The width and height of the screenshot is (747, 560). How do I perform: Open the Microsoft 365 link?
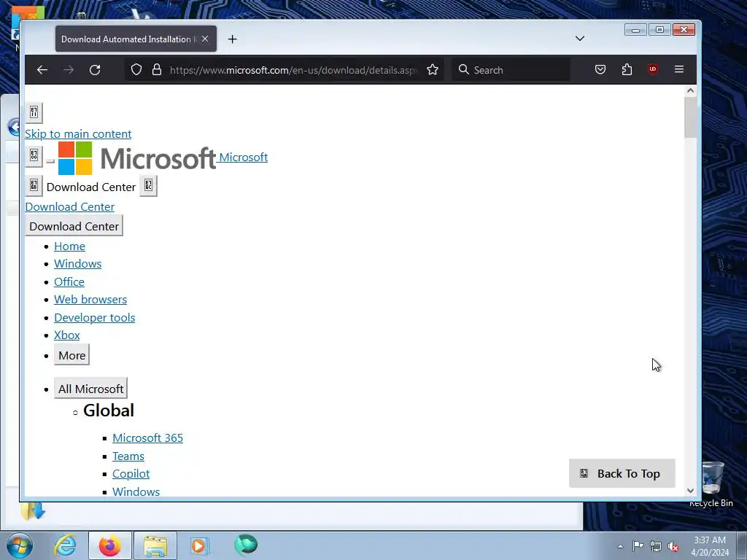click(147, 438)
